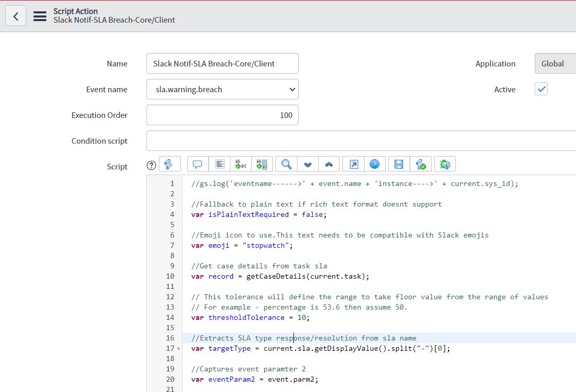Screen dimensions: 576x392
Task: Click 'getCaseDetails(current.task);' on line 10
Action: (307, 276)
